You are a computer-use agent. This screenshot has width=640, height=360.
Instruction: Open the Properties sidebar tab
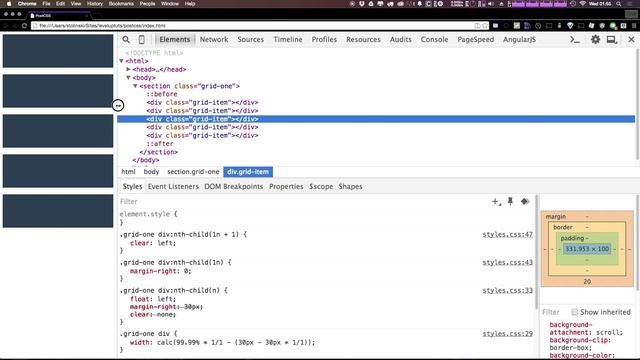coord(286,187)
